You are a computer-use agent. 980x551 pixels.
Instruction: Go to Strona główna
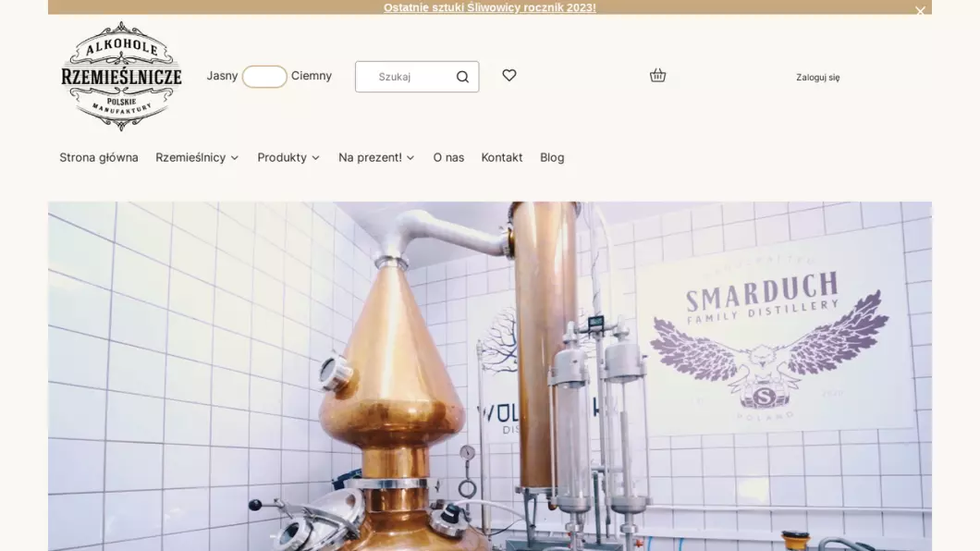(99, 157)
